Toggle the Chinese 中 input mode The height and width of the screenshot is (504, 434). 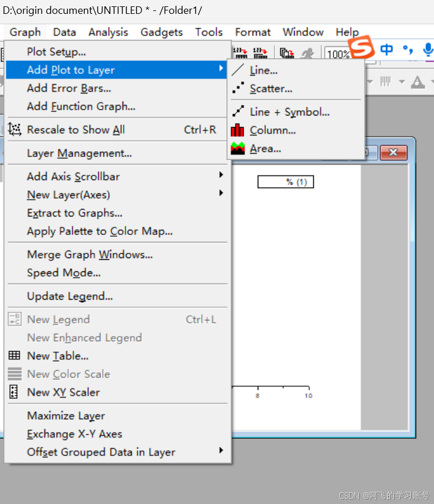[x=387, y=49]
